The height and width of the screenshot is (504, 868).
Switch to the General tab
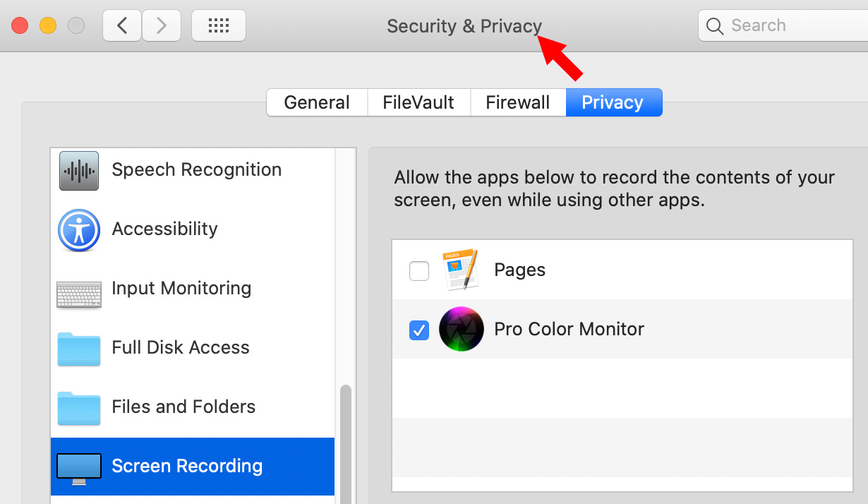coord(317,102)
